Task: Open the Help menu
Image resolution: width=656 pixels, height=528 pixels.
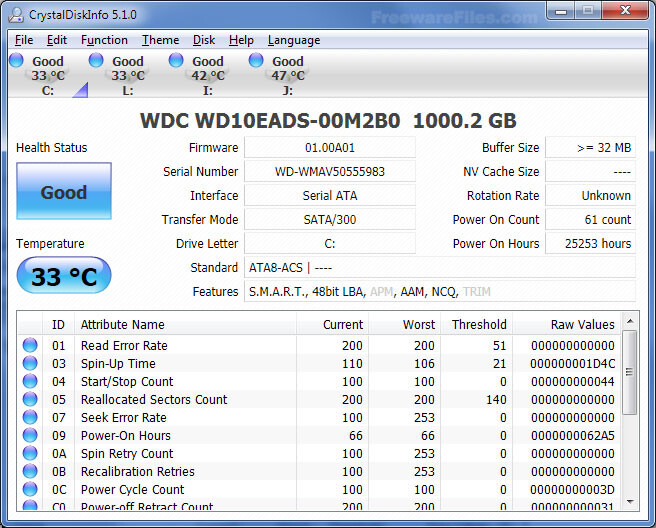Action: 241,40
